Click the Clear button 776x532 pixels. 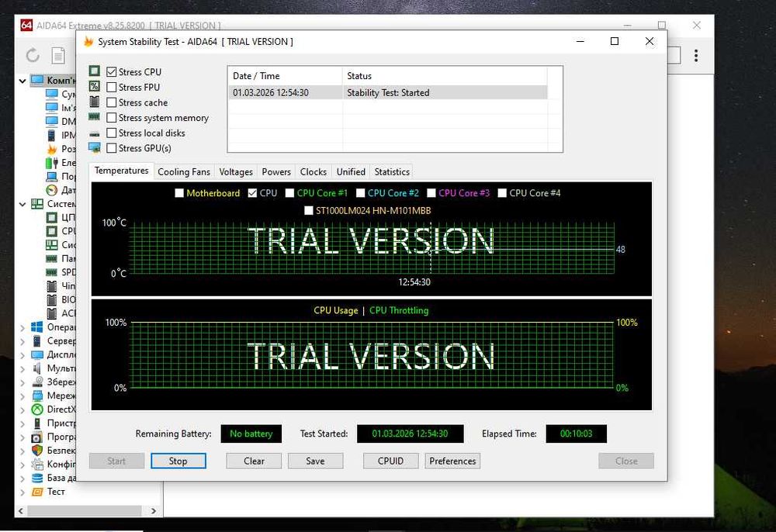[x=254, y=461]
